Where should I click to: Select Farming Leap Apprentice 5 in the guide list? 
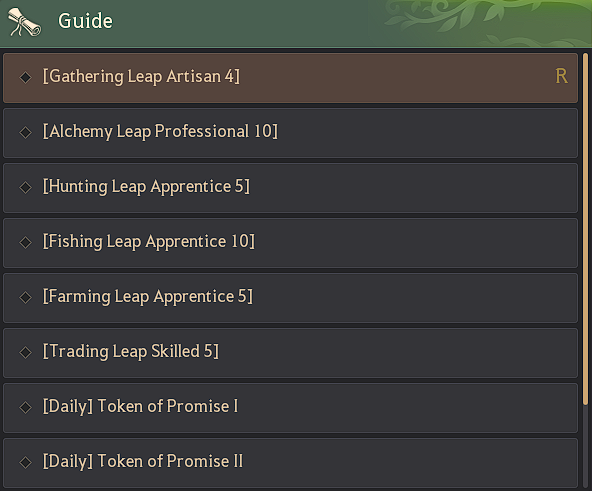(290, 298)
